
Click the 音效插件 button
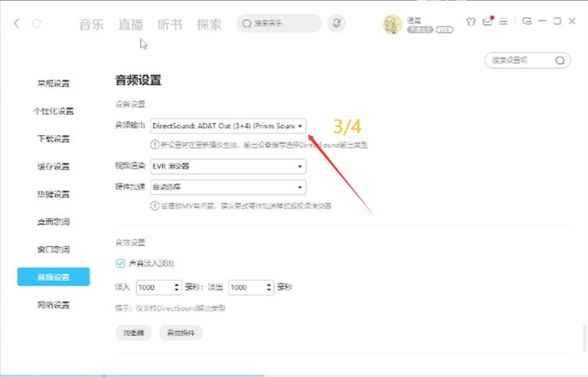[181, 333]
